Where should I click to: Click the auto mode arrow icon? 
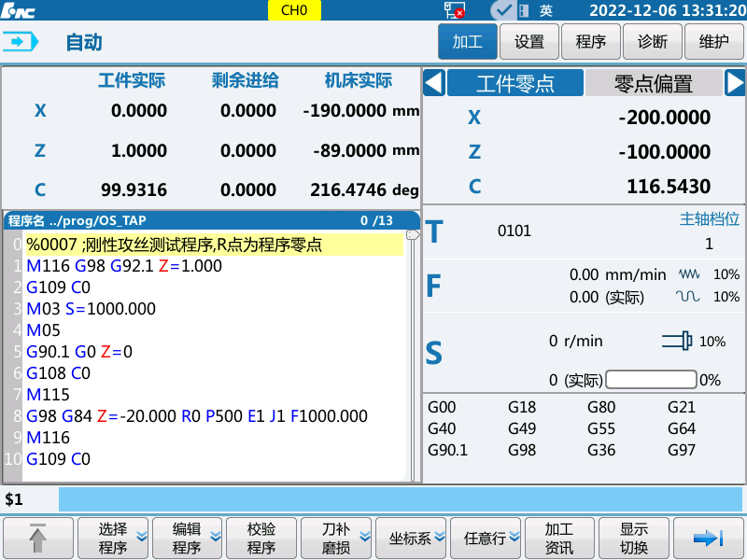tap(21, 42)
